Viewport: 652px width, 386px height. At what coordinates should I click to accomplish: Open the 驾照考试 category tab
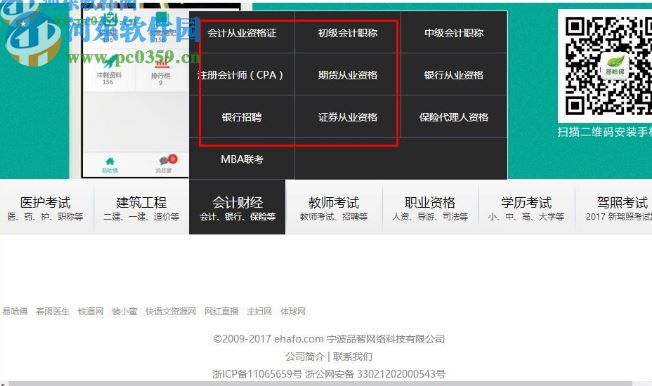[x=615, y=208]
